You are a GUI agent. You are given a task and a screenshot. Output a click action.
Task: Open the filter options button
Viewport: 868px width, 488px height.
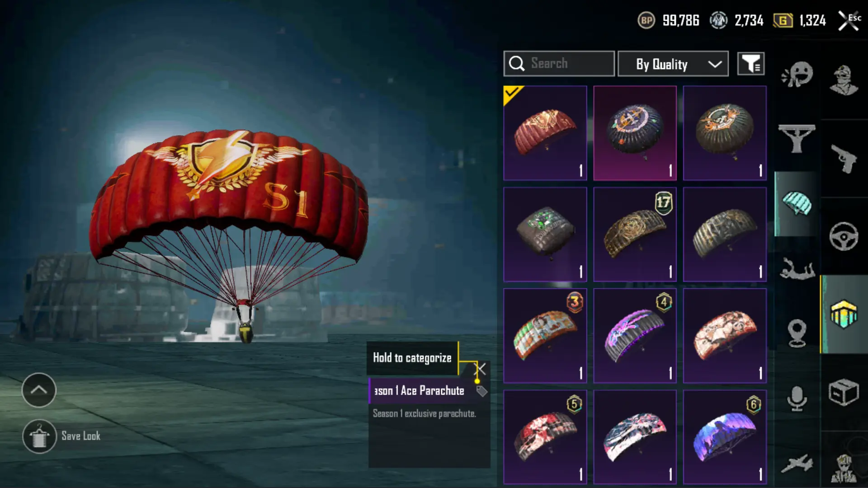(751, 64)
